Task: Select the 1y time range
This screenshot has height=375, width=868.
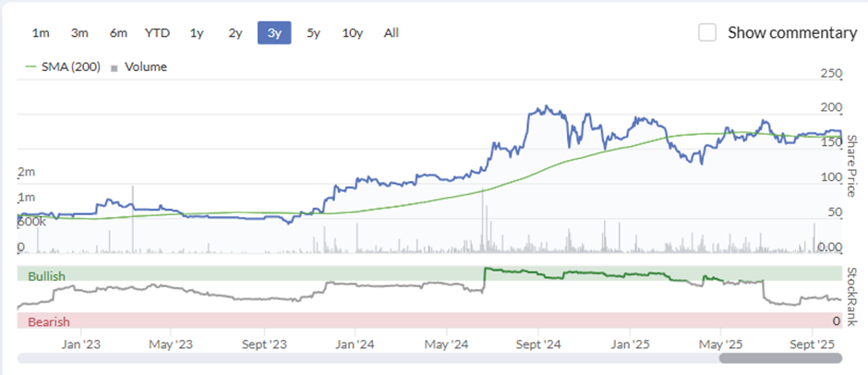Action: (197, 33)
